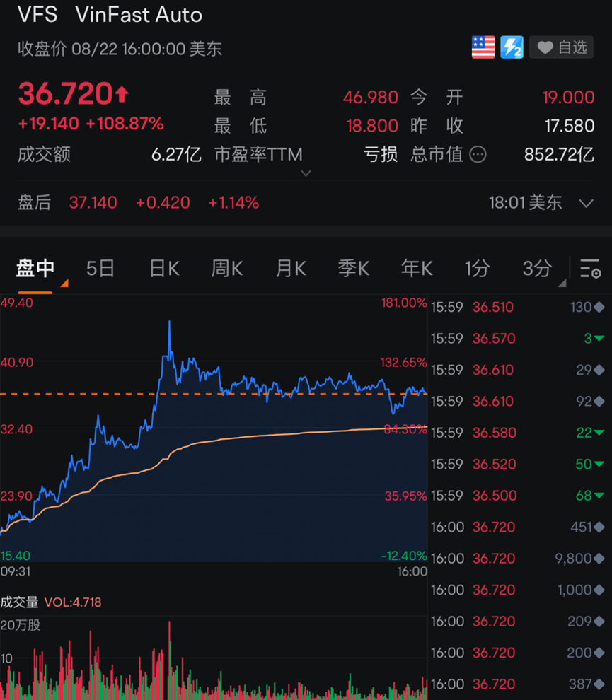Tap the 181.00% chart axis label
The height and width of the screenshot is (700, 612).
[x=404, y=303]
